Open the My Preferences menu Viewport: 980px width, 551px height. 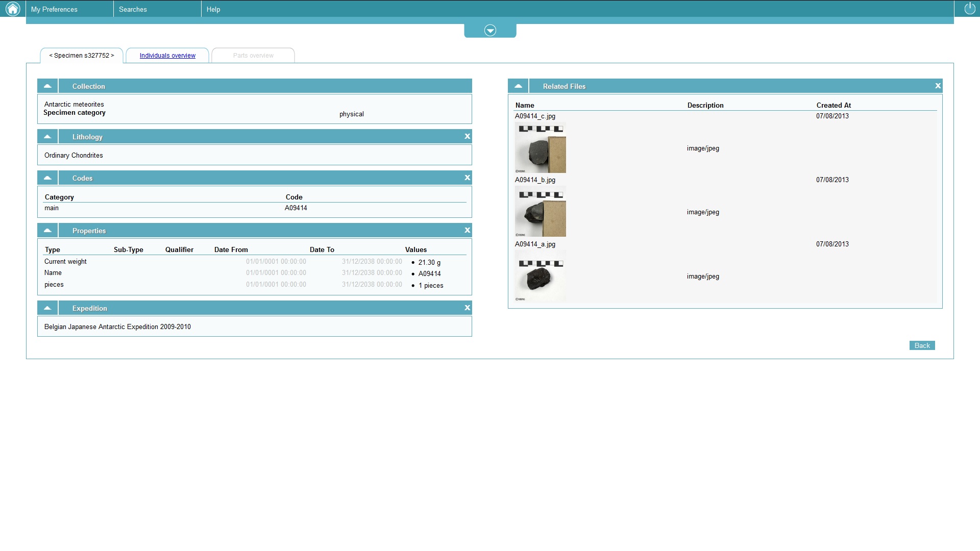(54, 9)
